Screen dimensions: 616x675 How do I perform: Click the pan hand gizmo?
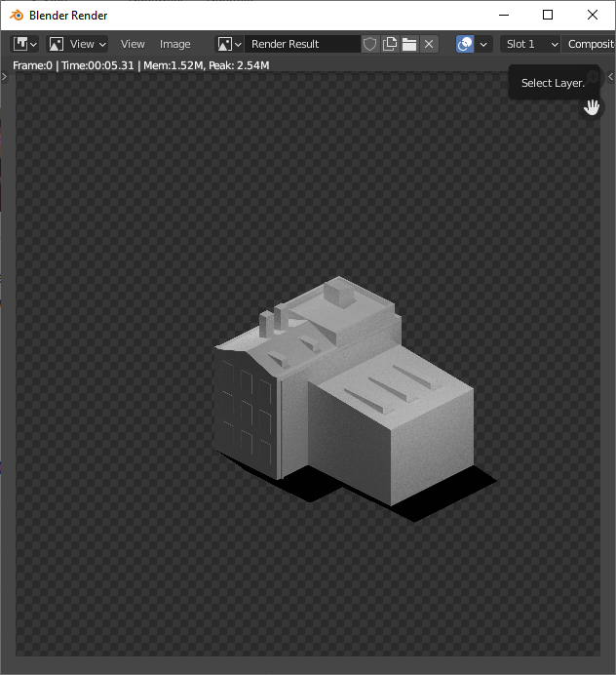592,107
